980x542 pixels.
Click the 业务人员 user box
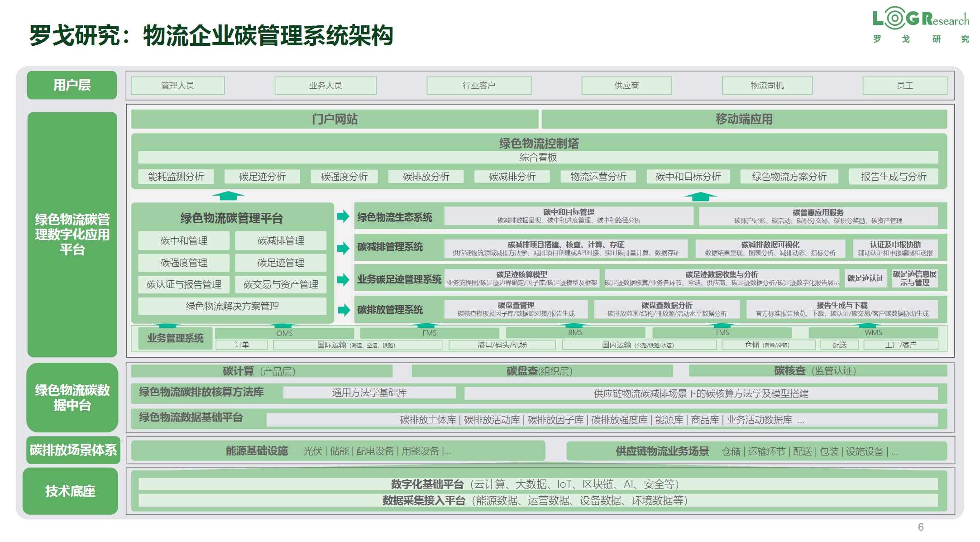tap(325, 86)
